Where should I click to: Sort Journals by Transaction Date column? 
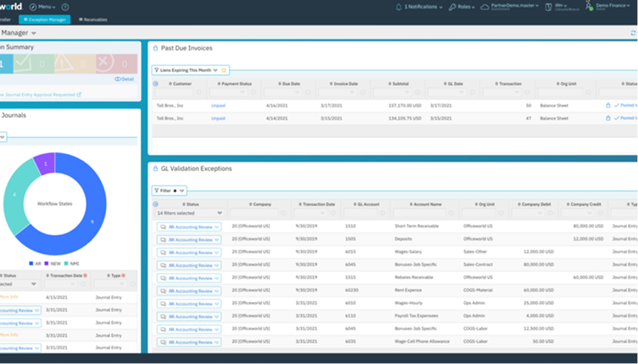pyautogui.click(x=65, y=276)
